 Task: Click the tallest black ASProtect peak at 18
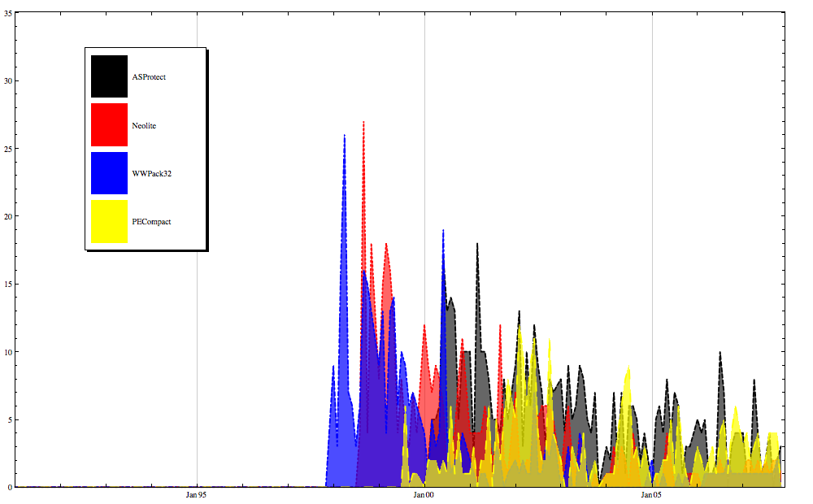[x=477, y=245]
